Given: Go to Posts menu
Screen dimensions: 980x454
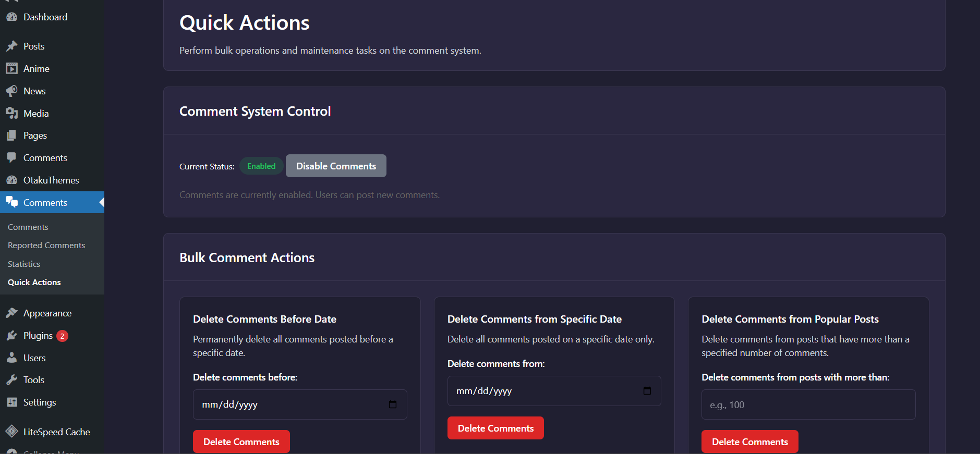Looking at the screenshot, I should [52, 46].
